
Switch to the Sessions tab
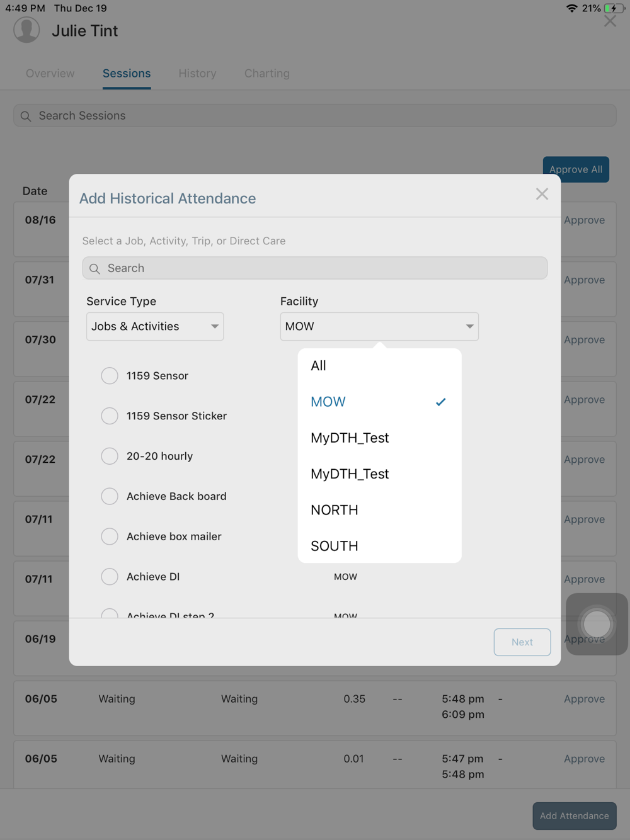pos(127,74)
